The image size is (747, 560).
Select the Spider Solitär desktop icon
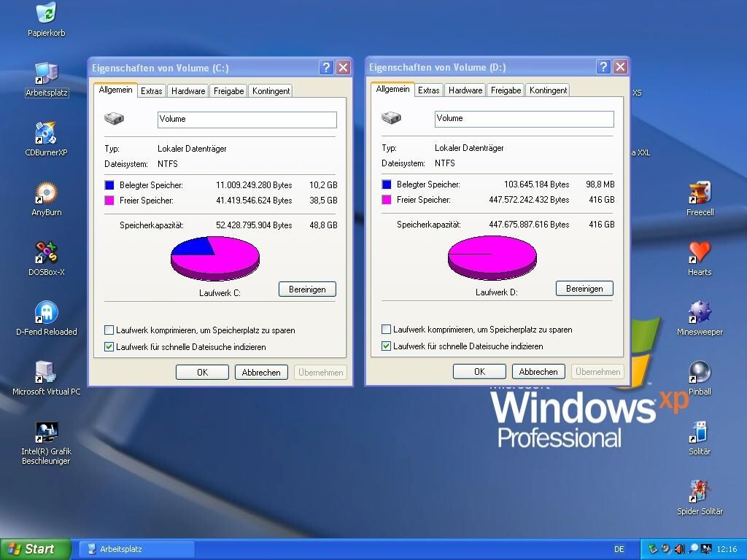click(x=700, y=492)
